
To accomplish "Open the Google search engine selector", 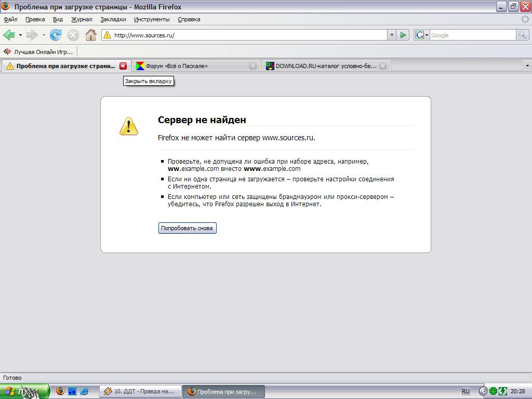I will 421,35.
